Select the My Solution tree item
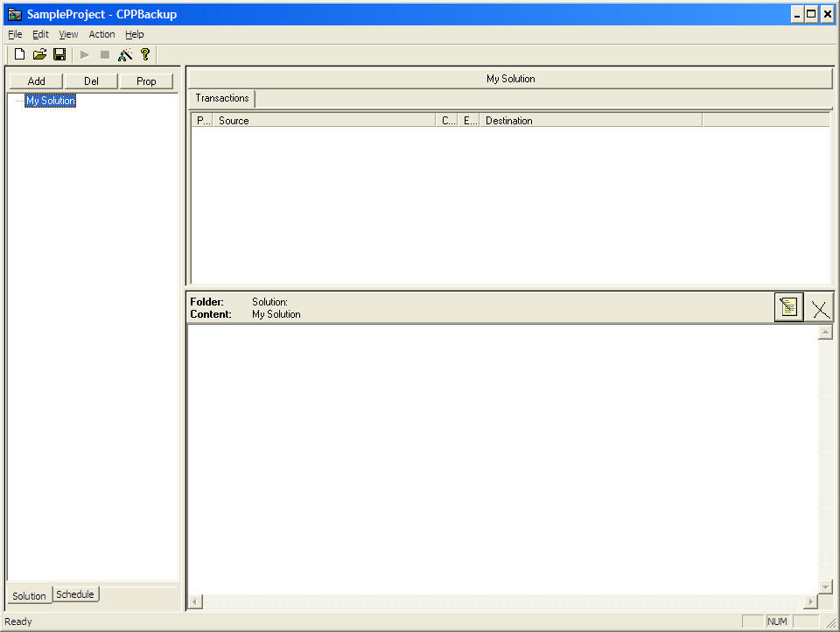840x632 pixels. coord(51,101)
